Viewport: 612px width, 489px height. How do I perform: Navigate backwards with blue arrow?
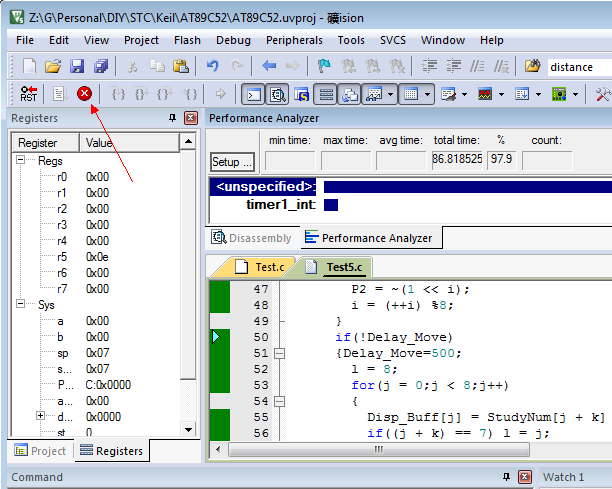(x=269, y=66)
